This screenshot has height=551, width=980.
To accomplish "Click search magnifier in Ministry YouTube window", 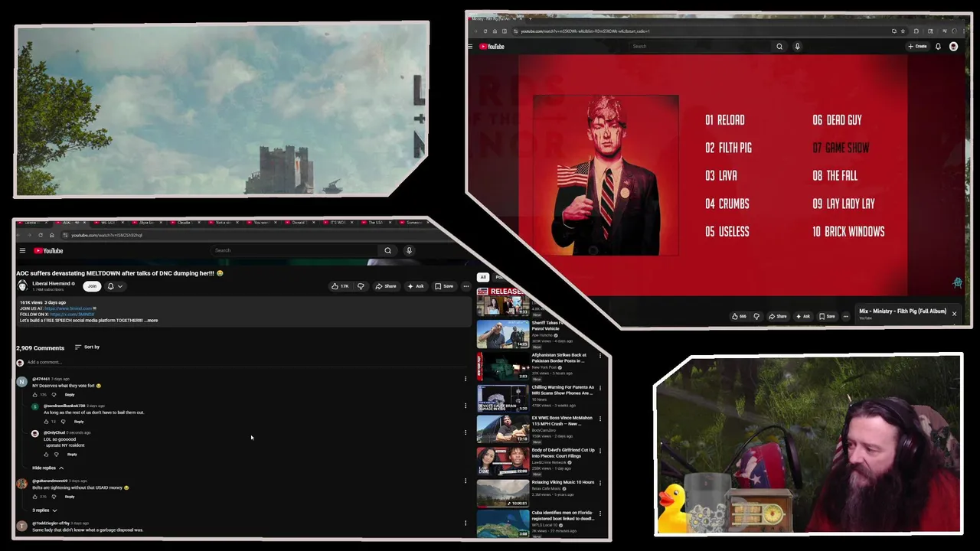I will (x=779, y=47).
